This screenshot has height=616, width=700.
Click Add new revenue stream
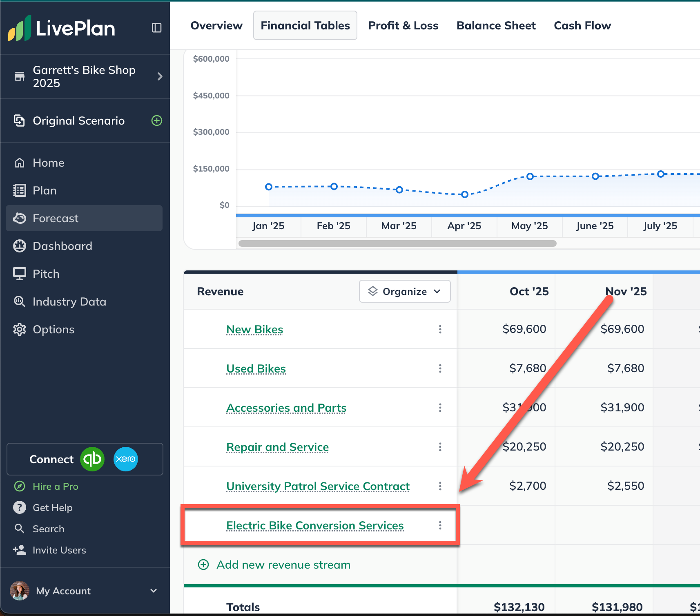tap(283, 565)
